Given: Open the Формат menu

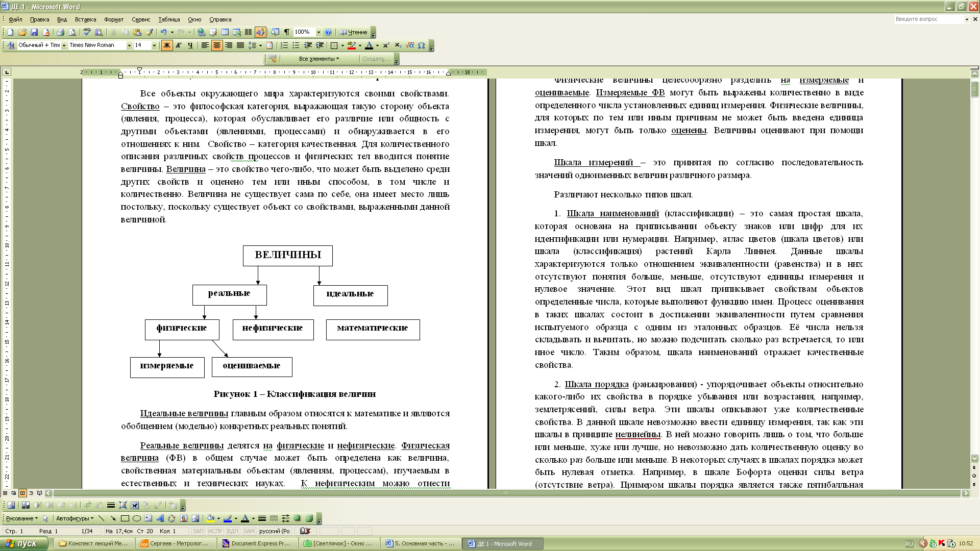Looking at the screenshot, I should pyautogui.click(x=113, y=19).
